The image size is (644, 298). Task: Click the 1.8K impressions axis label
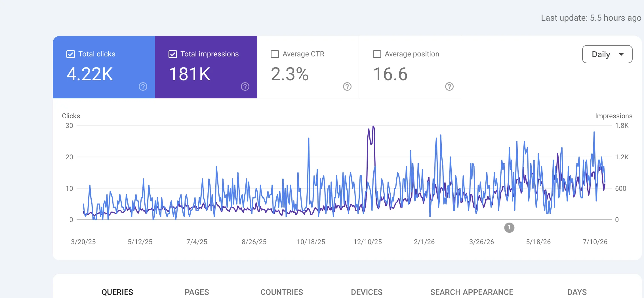point(622,126)
